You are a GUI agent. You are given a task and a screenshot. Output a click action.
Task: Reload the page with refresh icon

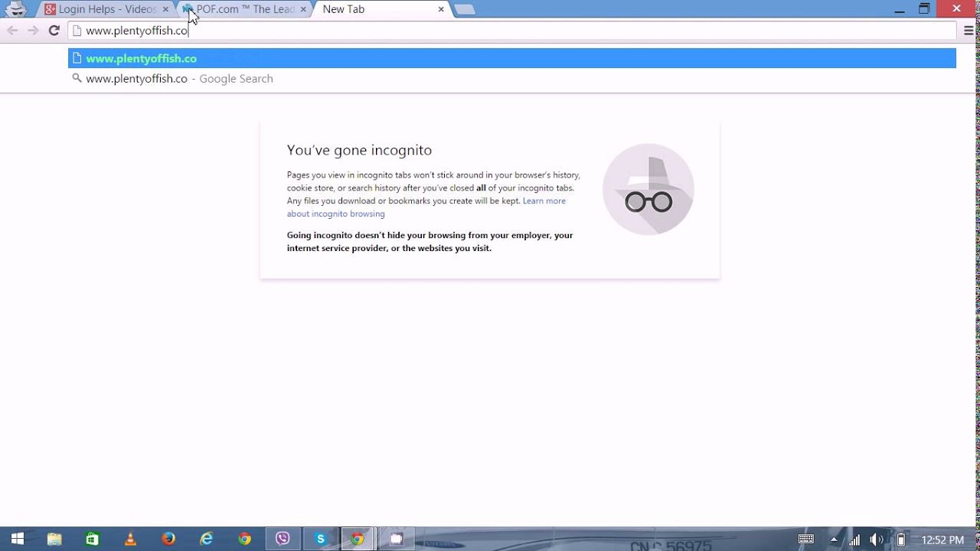point(54,31)
